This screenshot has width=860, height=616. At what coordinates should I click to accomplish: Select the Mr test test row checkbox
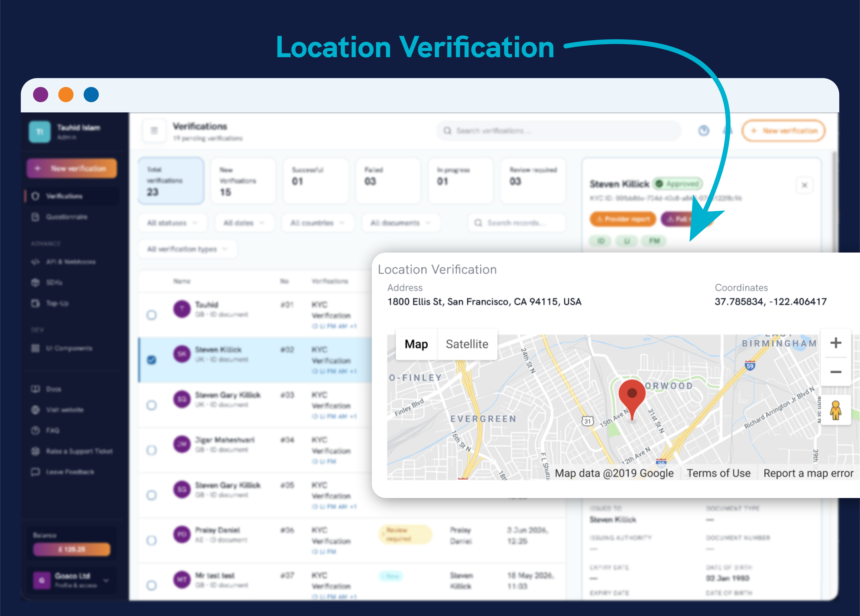coord(152,585)
